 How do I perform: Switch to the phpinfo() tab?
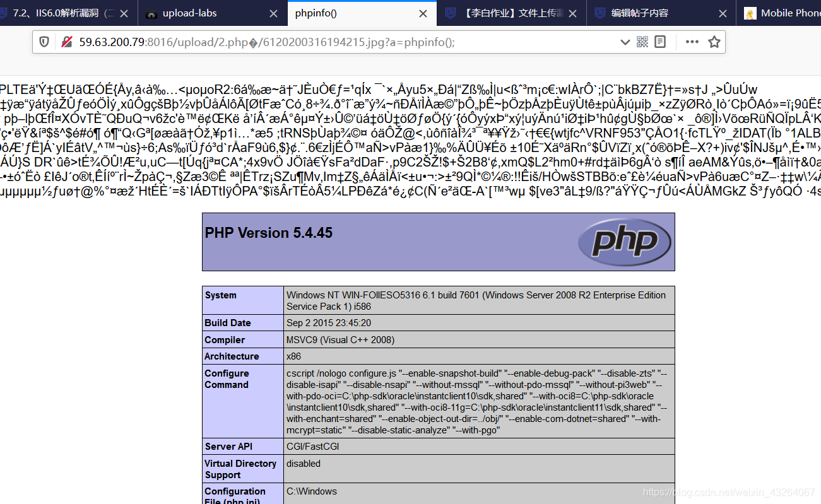361,13
